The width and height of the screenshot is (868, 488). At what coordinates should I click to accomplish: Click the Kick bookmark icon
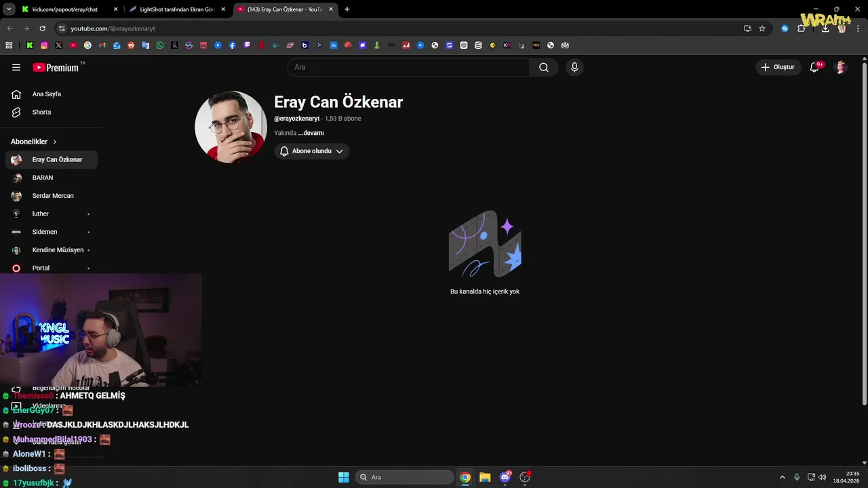[x=30, y=45]
